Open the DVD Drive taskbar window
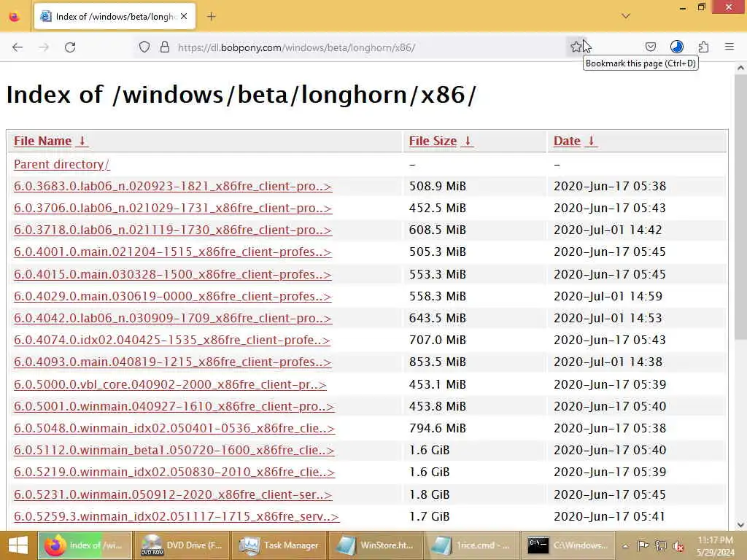This screenshot has width=747, height=560. point(182,545)
